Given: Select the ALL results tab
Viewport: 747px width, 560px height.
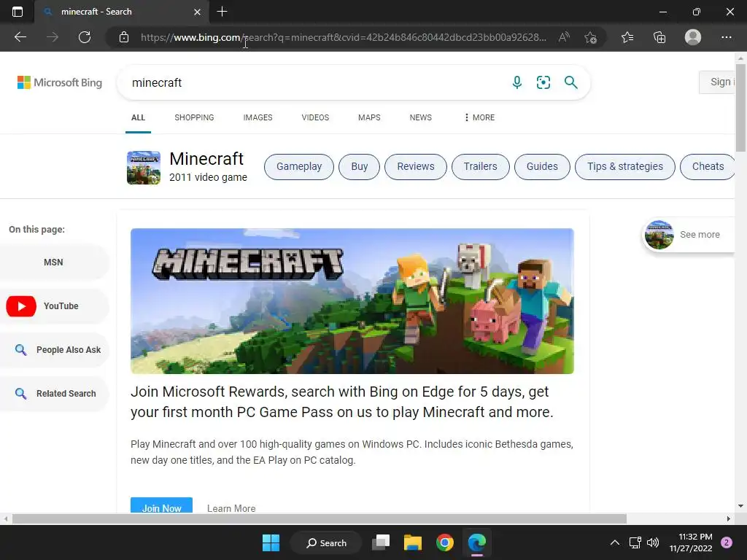Looking at the screenshot, I should (x=138, y=117).
